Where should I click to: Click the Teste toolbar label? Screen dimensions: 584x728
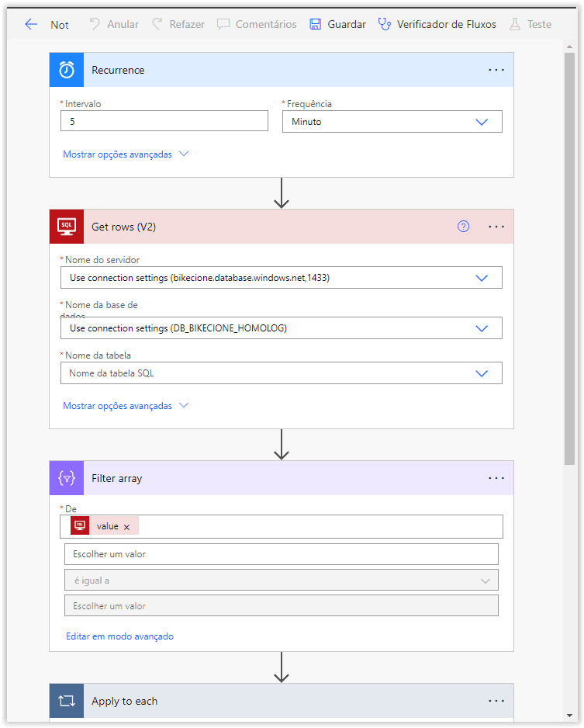(539, 24)
